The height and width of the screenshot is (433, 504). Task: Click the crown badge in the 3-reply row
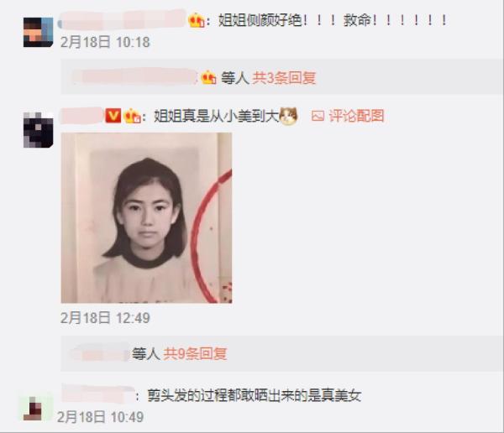208,78
